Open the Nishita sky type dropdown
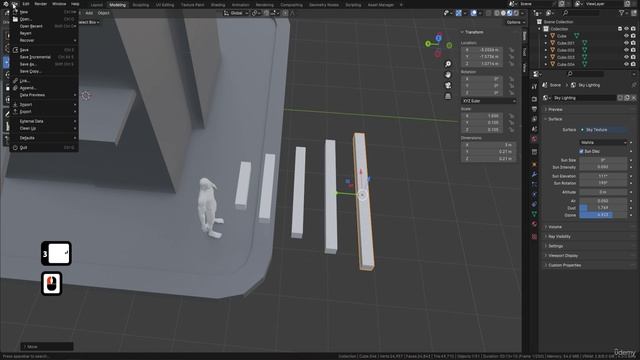 pos(603,142)
